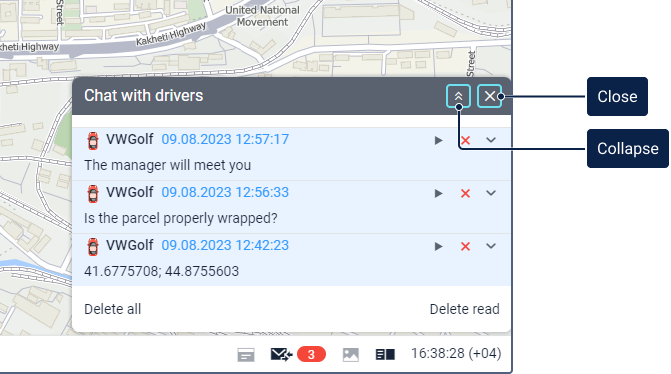Expand the 12:56:33 message chevron
This screenshot has width=671, height=374.
click(491, 193)
